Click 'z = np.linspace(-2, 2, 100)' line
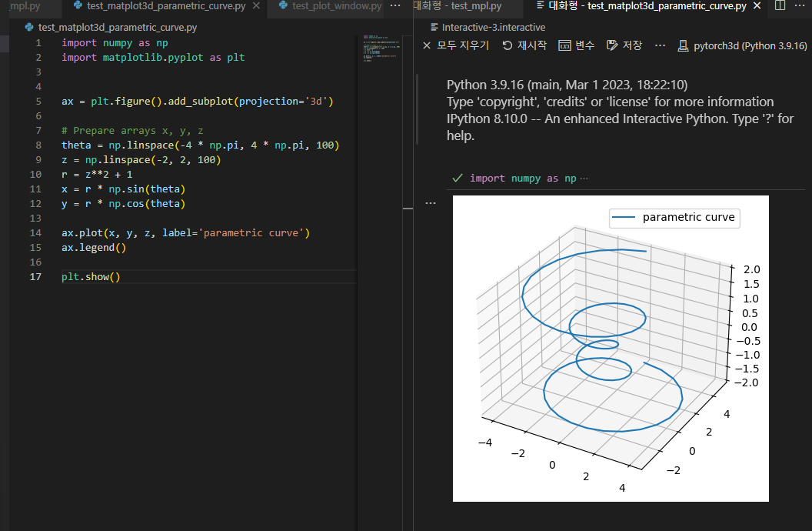 (141, 160)
